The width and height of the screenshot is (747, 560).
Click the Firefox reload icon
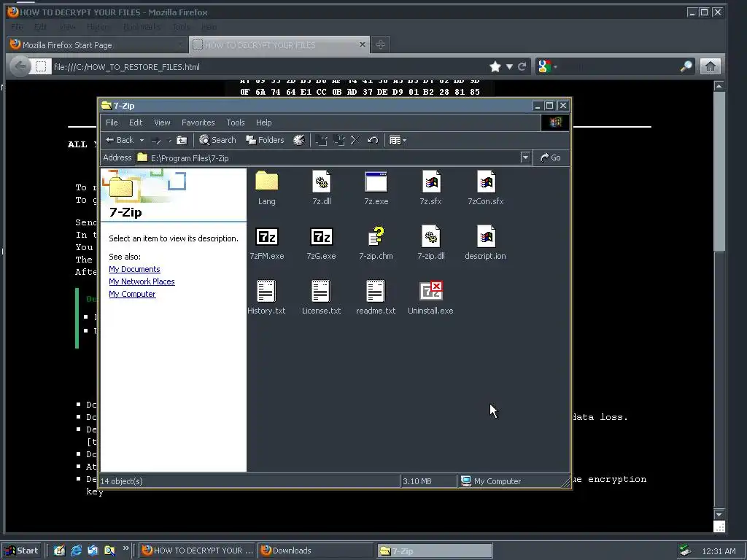pyautogui.click(x=522, y=66)
